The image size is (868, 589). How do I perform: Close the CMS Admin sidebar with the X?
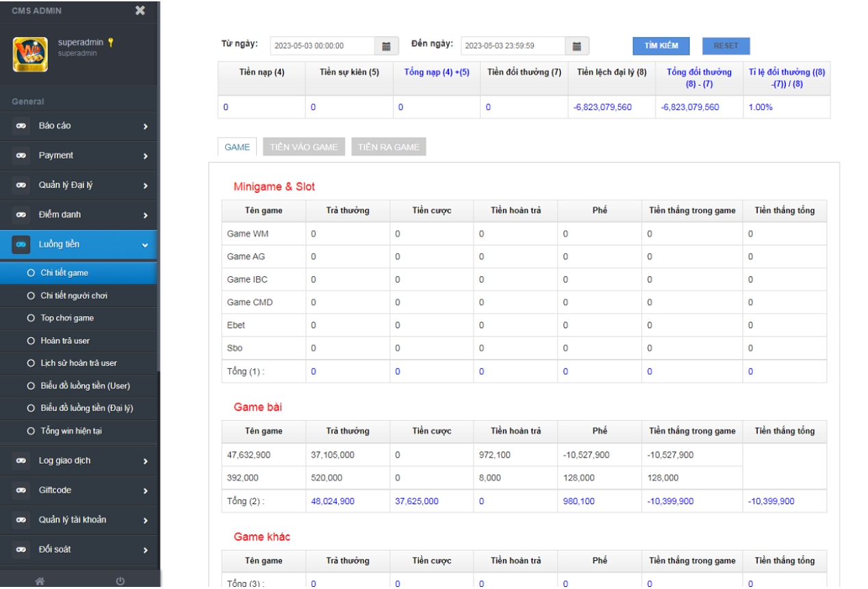pyautogui.click(x=140, y=10)
